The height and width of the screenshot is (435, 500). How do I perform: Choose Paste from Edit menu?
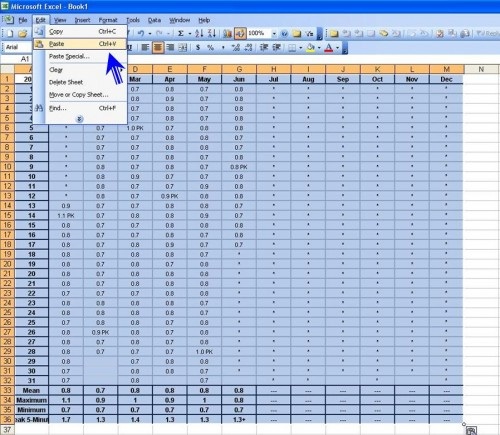pyautogui.click(x=80, y=44)
